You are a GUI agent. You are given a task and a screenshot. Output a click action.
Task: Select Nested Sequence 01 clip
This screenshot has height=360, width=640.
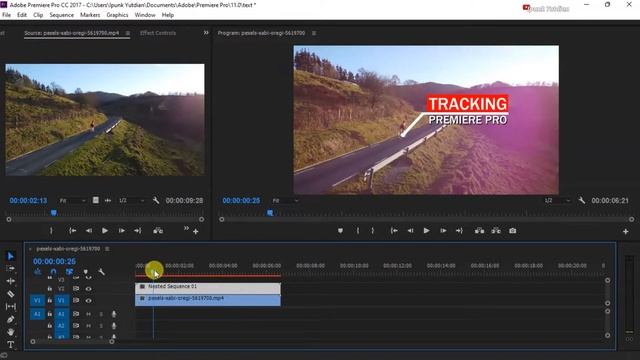208,288
